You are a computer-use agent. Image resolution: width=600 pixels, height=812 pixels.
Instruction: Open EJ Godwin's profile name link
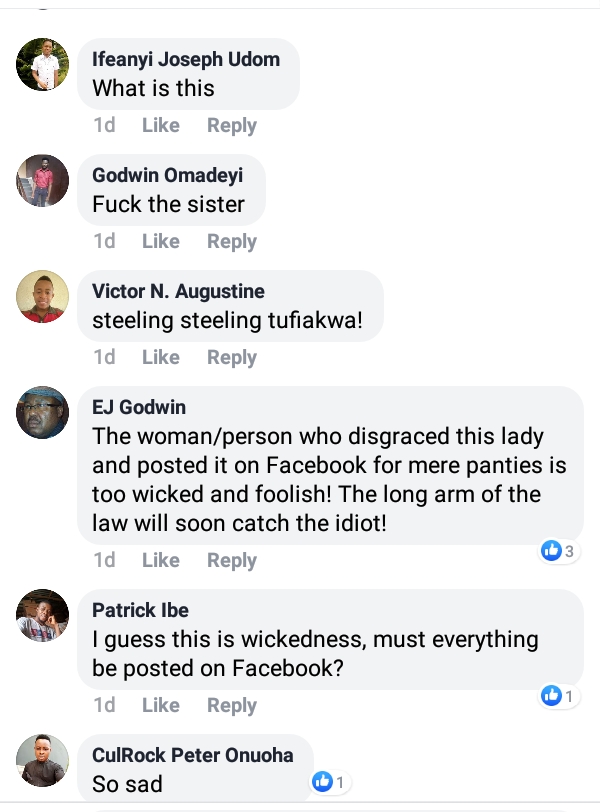click(139, 407)
